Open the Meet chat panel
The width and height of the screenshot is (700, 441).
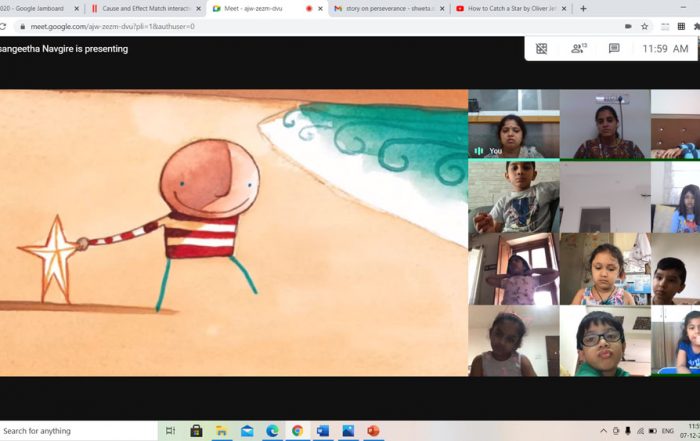coord(614,48)
